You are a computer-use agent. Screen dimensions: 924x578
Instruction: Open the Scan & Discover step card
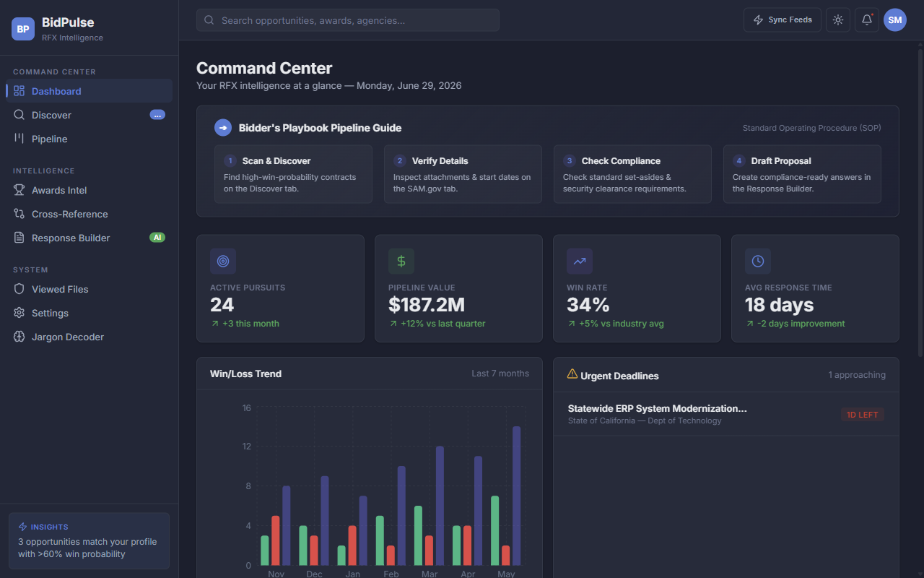294,174
